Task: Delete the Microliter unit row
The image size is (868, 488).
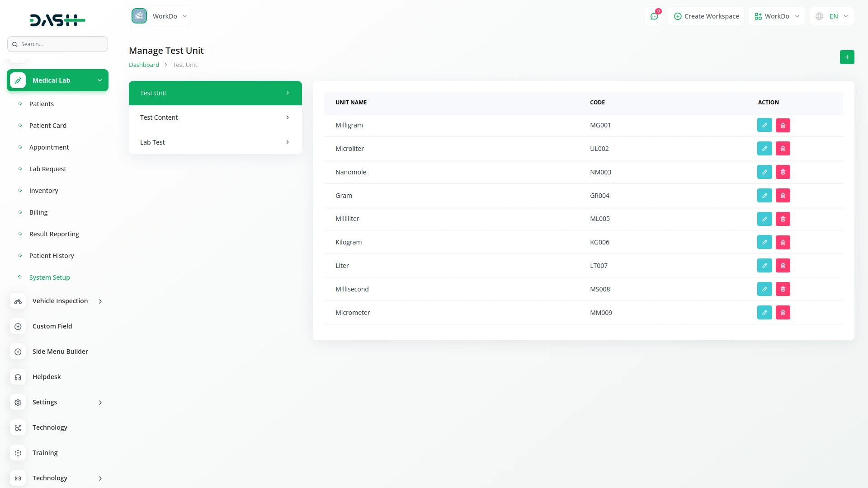Action: coord(783,149)
